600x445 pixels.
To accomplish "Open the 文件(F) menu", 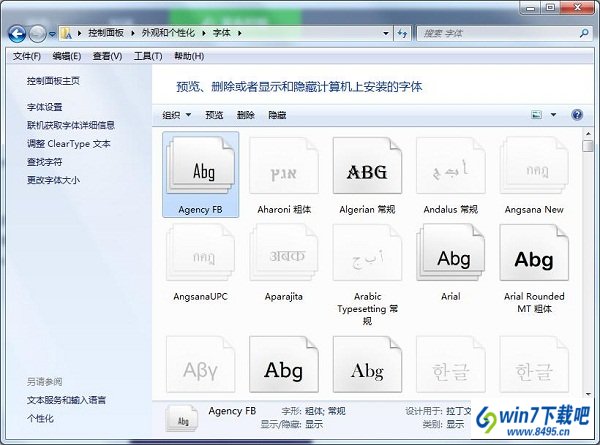I will coord(27,56).
